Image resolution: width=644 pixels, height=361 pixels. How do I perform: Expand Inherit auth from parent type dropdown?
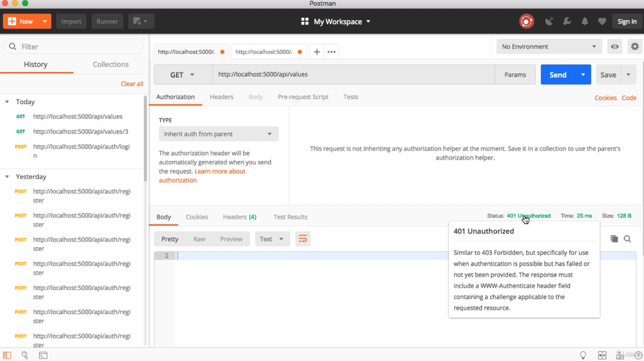(218, 134)
